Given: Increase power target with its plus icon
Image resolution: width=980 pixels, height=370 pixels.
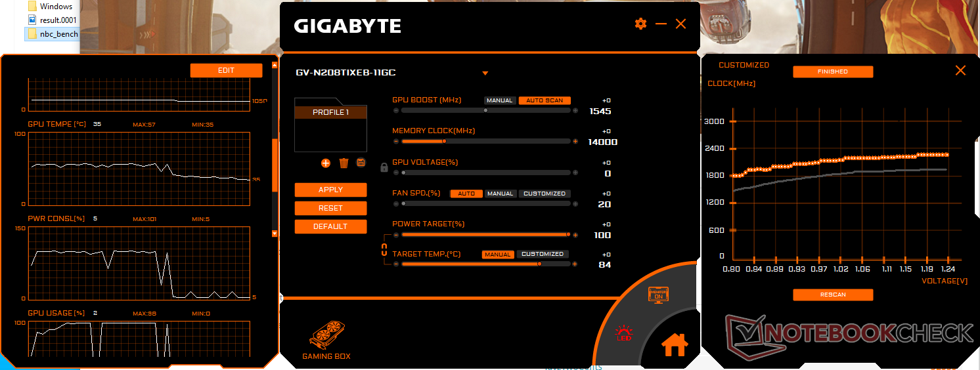Looking at the screenshot, I should click(x=575, y=234).
